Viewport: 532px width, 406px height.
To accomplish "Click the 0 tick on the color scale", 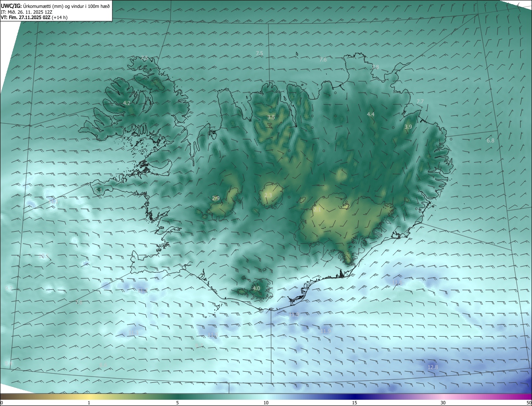I will (x=2, y=403).
